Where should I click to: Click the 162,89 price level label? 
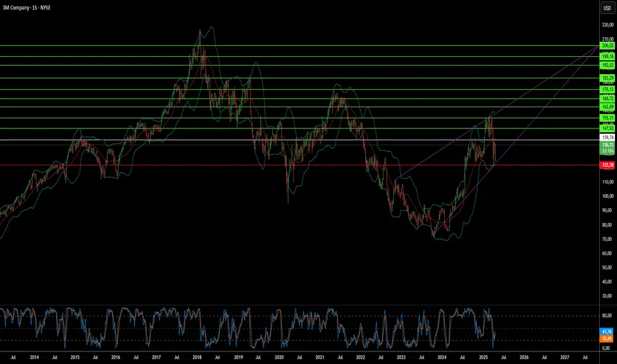[x=607, y=107]
